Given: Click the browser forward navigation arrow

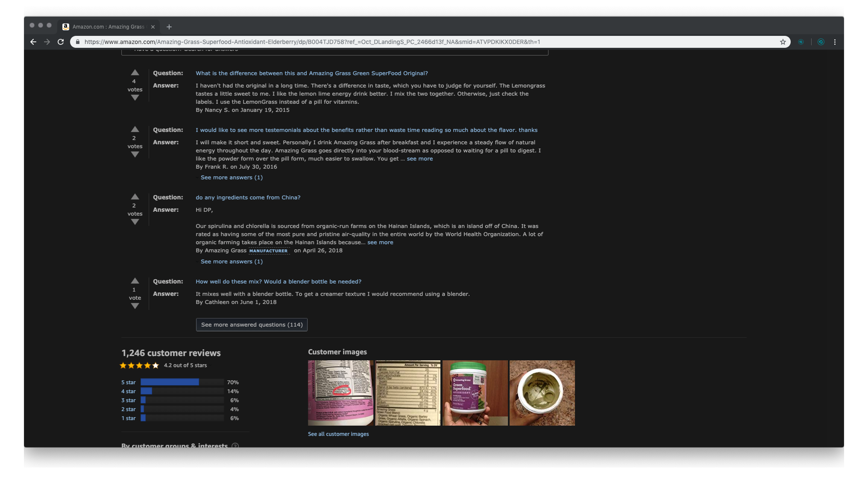Looking at the screenshot, I should [47, 41].
